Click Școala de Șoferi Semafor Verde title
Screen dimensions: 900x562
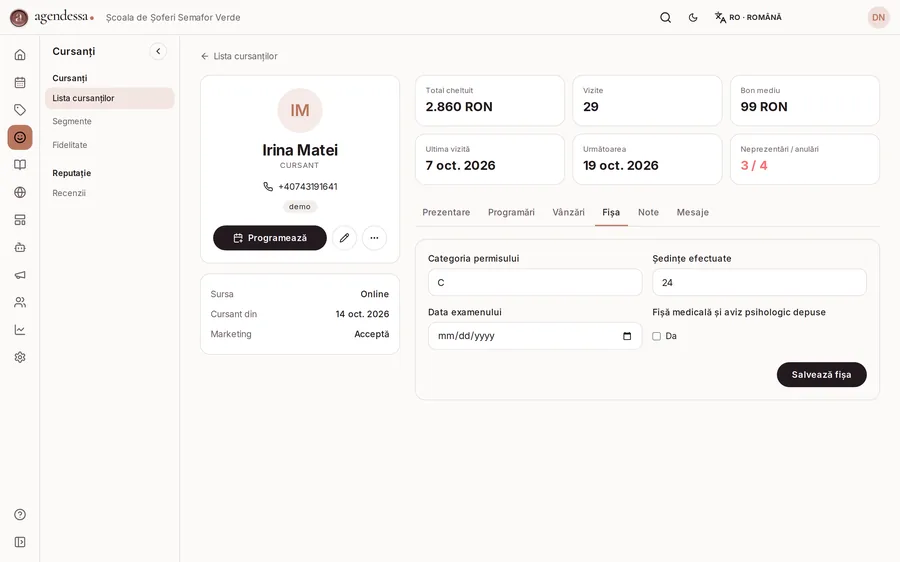click(x=173, y=17)
